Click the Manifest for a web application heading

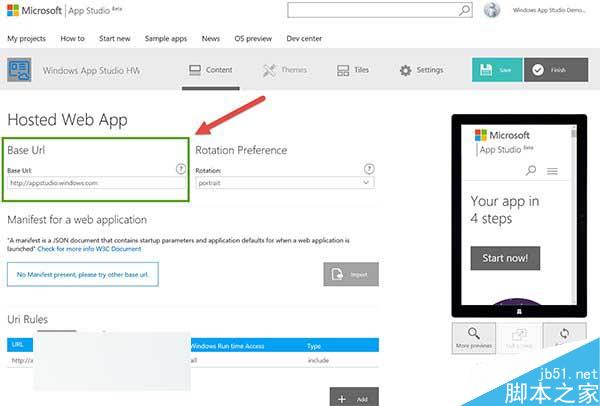pos(77,220)
